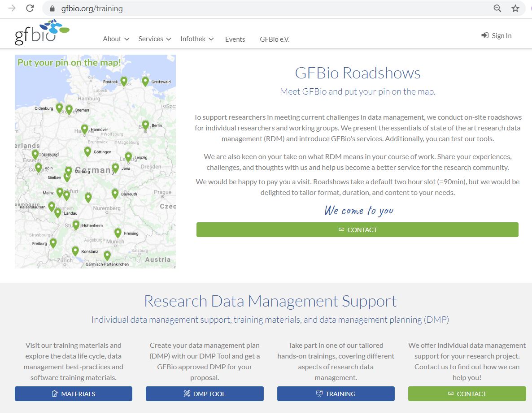Click the gfbio logo
Screen dimensions: 532x415
tap(42, 32)
